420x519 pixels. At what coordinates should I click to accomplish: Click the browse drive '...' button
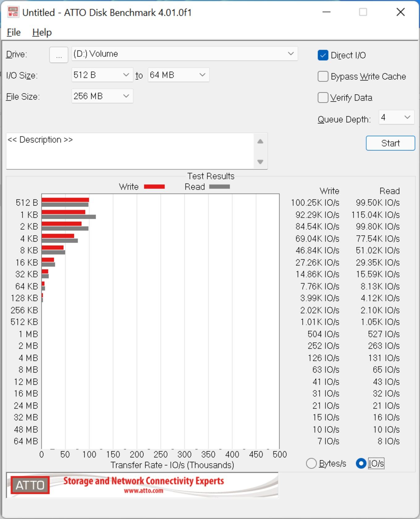pos(59,55)
